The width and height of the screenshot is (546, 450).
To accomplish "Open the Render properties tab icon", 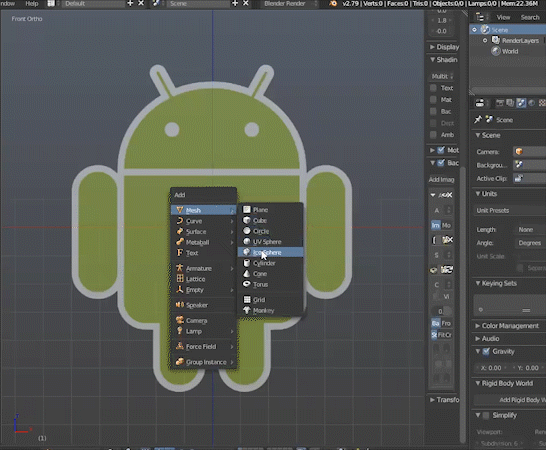I will (x=500, y=103).
